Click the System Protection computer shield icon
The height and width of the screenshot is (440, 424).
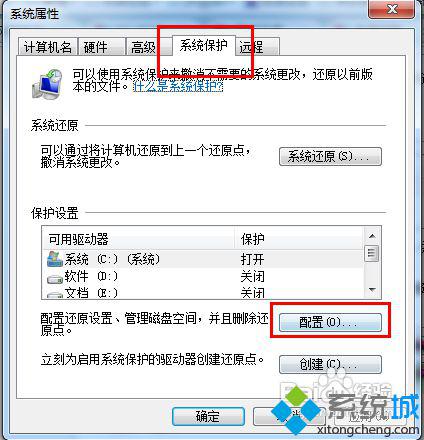48,84
